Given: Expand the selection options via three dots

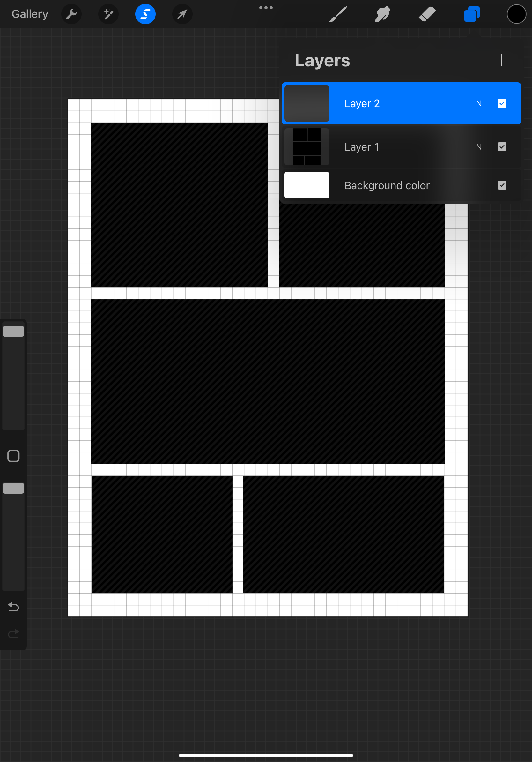Looking at the screenshot, I should (x=266, y=7).
